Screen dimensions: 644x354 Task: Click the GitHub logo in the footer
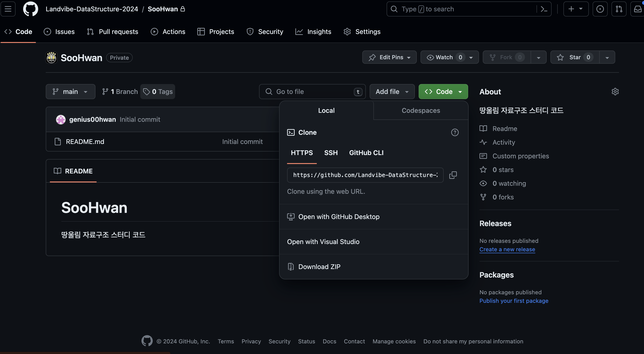pos(147,341)
